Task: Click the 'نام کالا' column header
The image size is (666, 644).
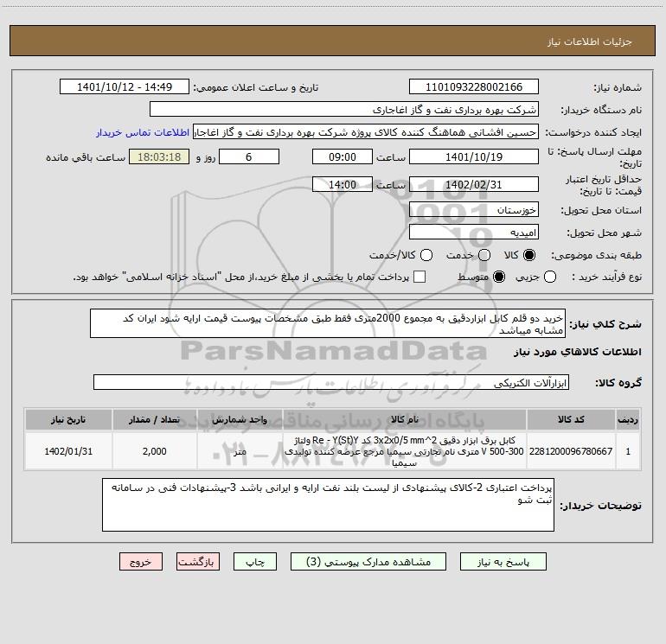Action: [405, 419]
